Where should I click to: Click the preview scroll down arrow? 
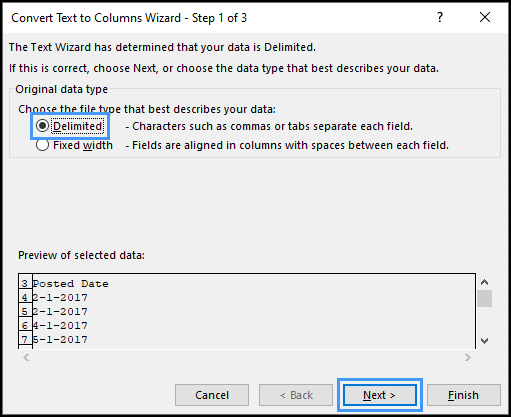(x=485, y=341)
